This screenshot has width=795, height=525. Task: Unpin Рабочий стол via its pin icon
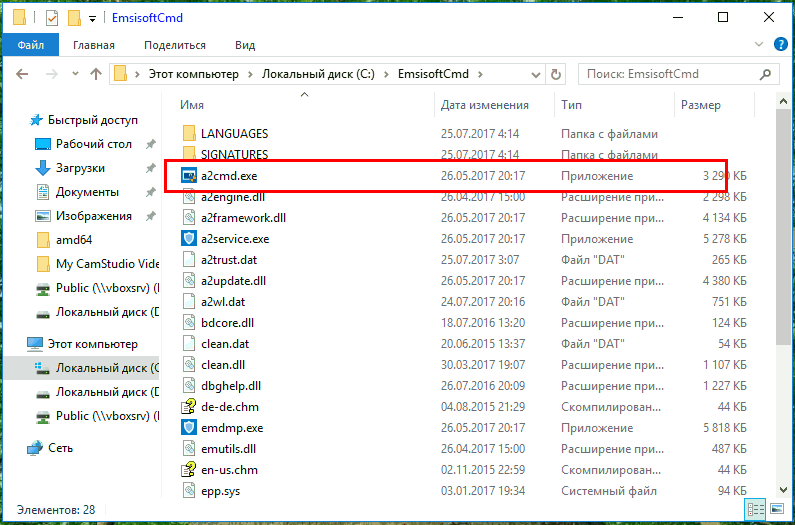tap(150, 144)
